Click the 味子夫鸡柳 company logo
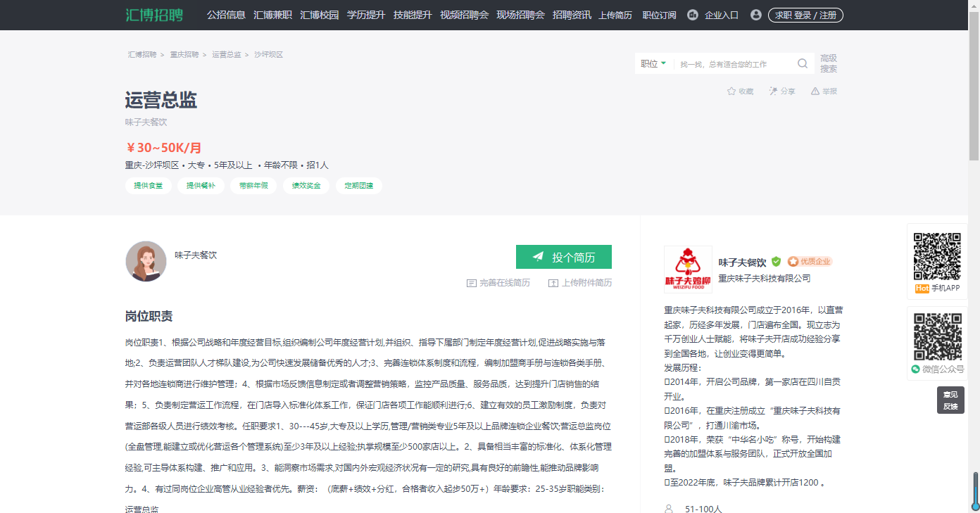 [x=688, y=270]
